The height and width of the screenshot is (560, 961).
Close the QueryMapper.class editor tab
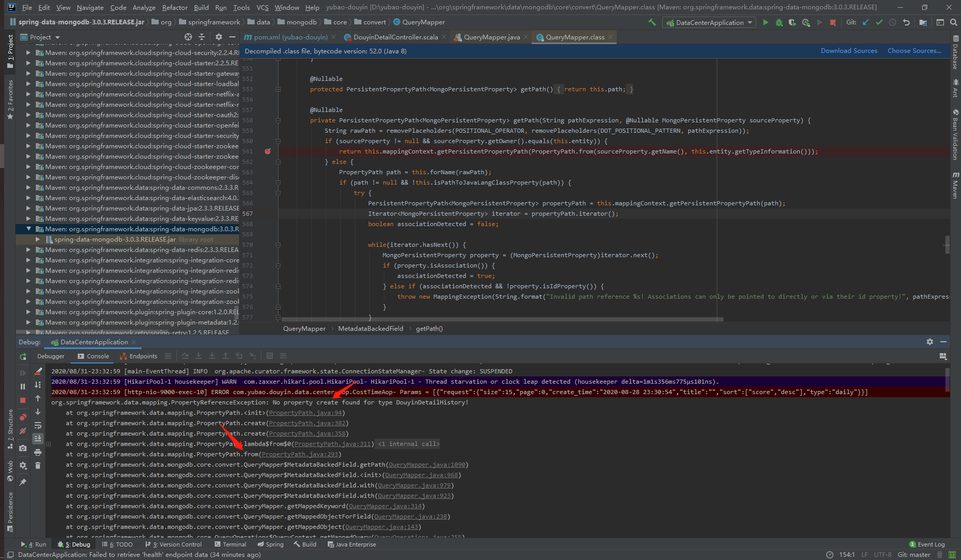click(x=610, y=37)
